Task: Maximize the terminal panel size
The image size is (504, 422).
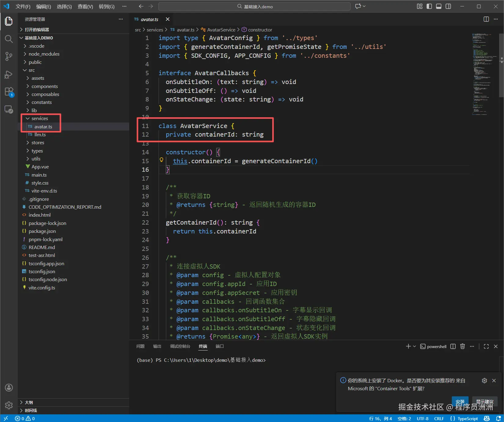Action: pyautogui.click(x=486, y=346)
